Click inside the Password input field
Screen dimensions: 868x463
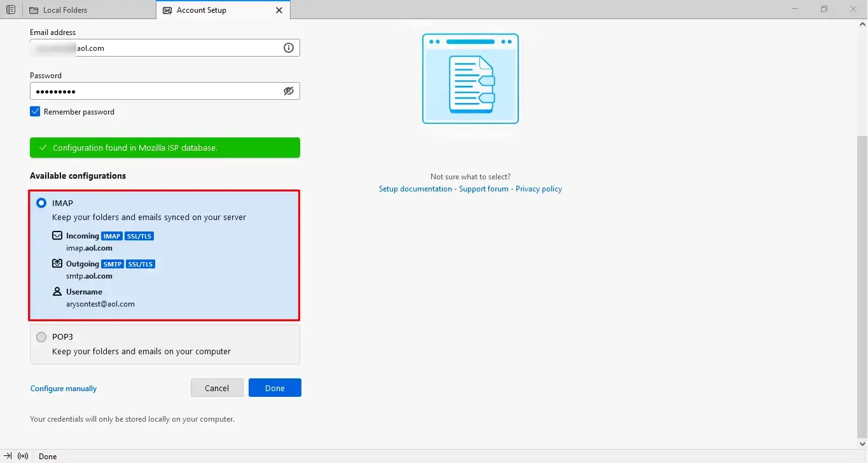(156, 91)
